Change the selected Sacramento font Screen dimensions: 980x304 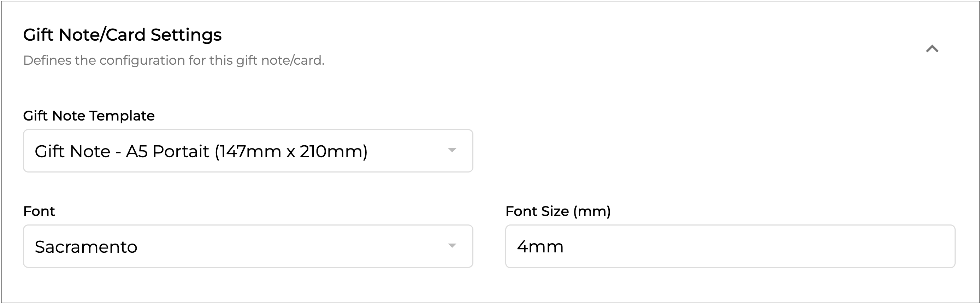coord(248,246)
